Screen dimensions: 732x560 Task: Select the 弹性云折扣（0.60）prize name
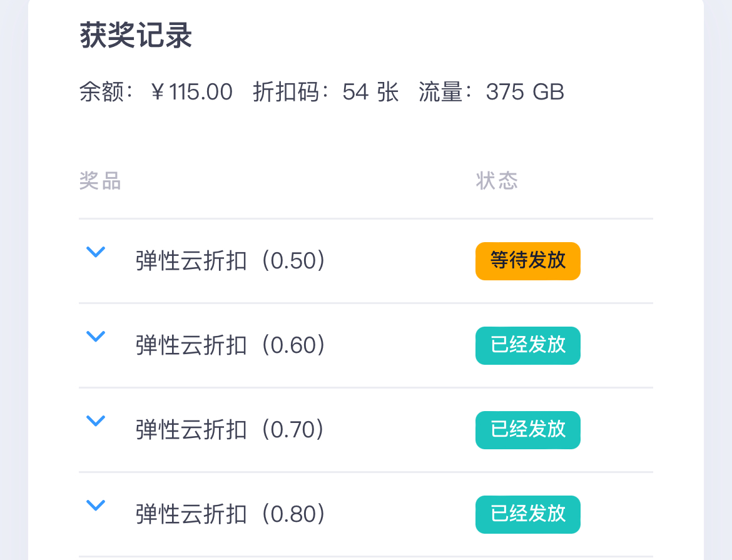[230, 346]
